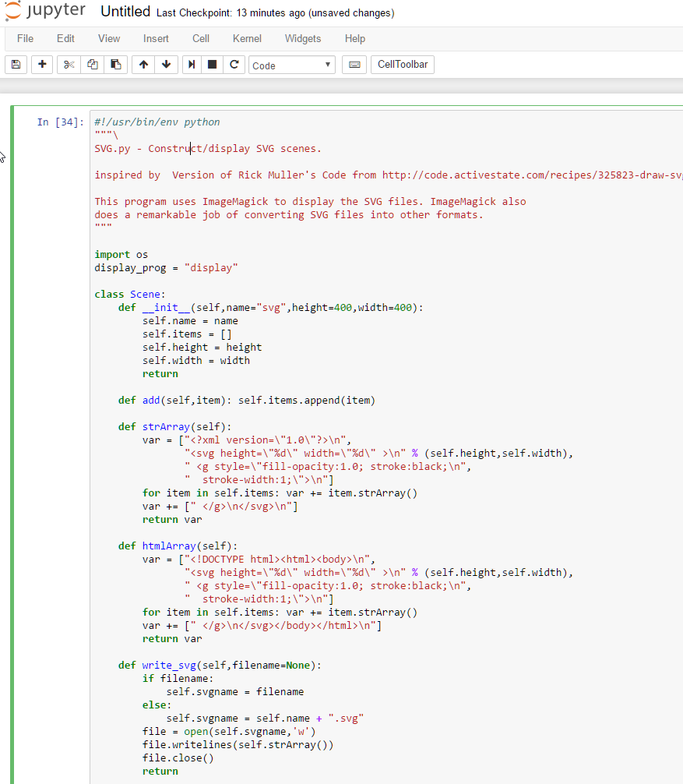Open cell type dropdown showing Code
The width and height of the screenshot is (683, 784).
tap(292, 65)
